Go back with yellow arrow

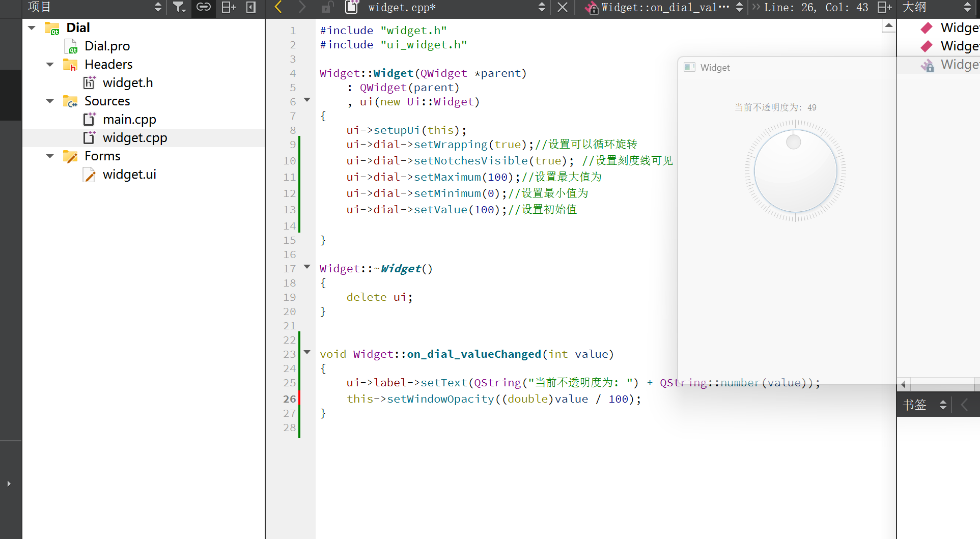tap(278, 7)
